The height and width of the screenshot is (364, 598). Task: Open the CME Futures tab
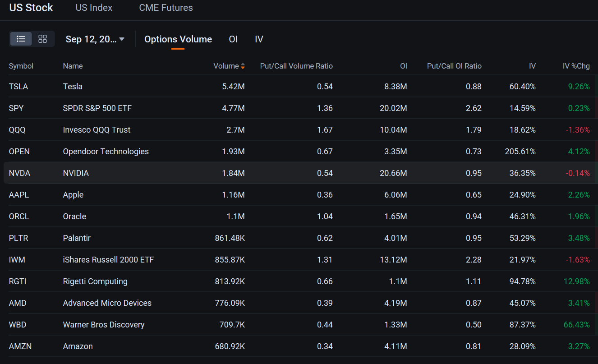166,8
